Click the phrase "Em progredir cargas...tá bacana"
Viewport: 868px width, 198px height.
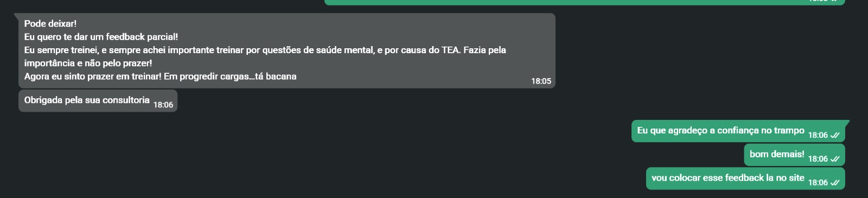[x=230, y=76]
